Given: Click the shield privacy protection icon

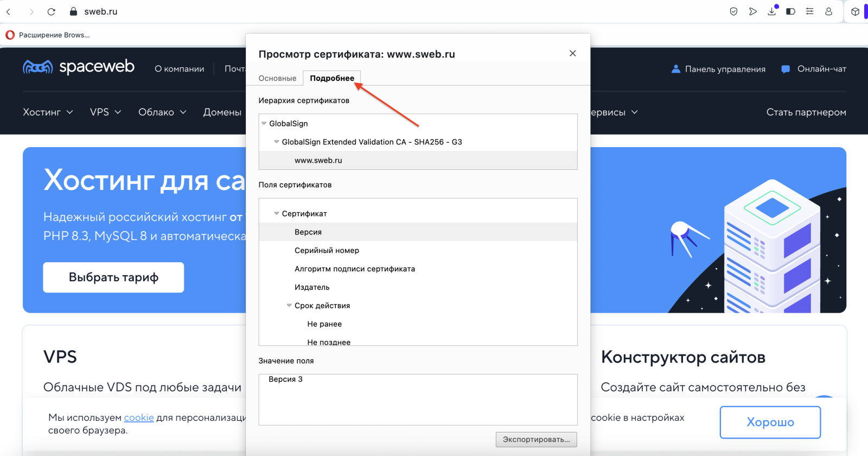Looking at the screenshot, I should click(x=733, y=11).
